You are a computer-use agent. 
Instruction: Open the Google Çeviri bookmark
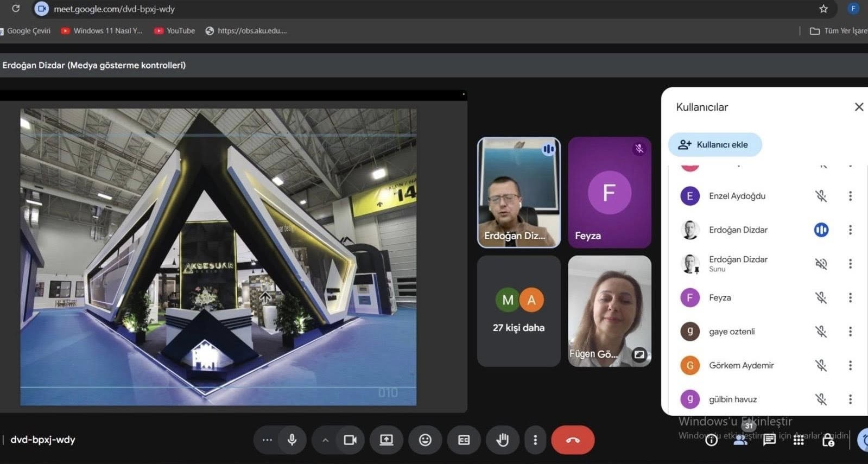pos(27,31)
